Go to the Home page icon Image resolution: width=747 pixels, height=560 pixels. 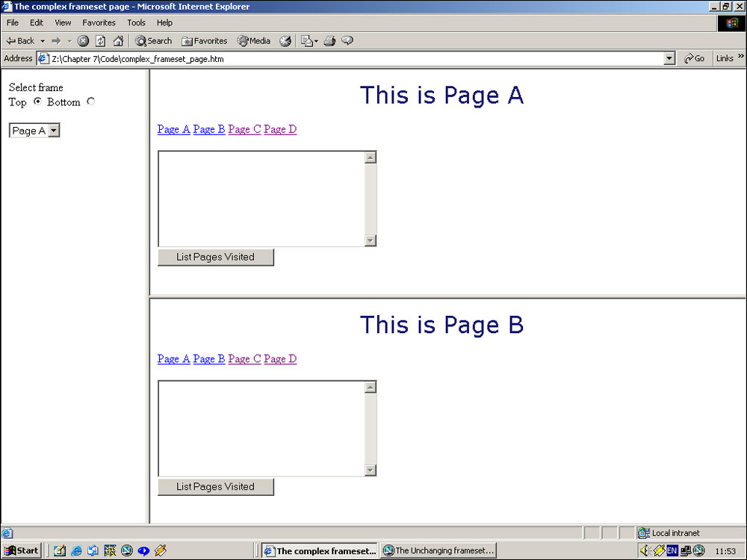click(117, 41)
